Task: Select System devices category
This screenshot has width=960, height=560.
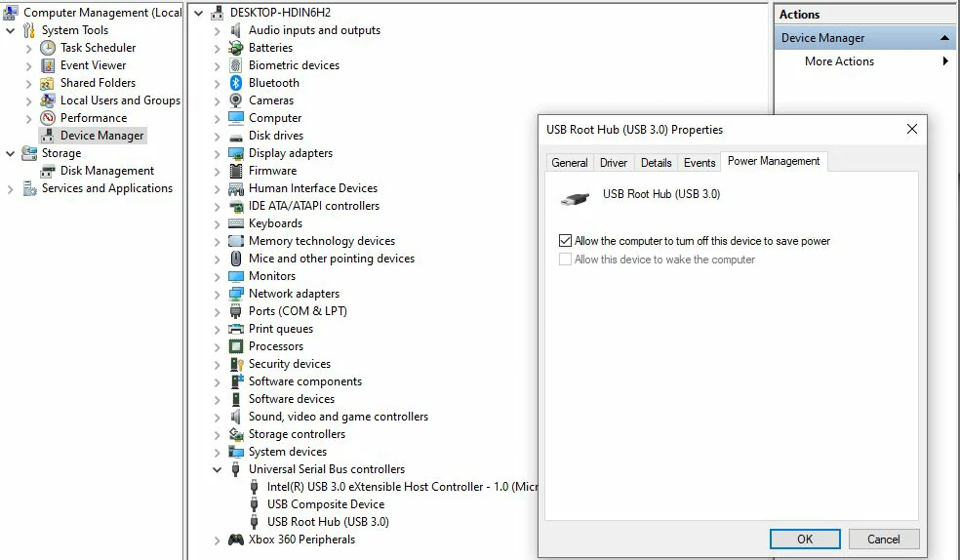Action: tap(287, 452)
